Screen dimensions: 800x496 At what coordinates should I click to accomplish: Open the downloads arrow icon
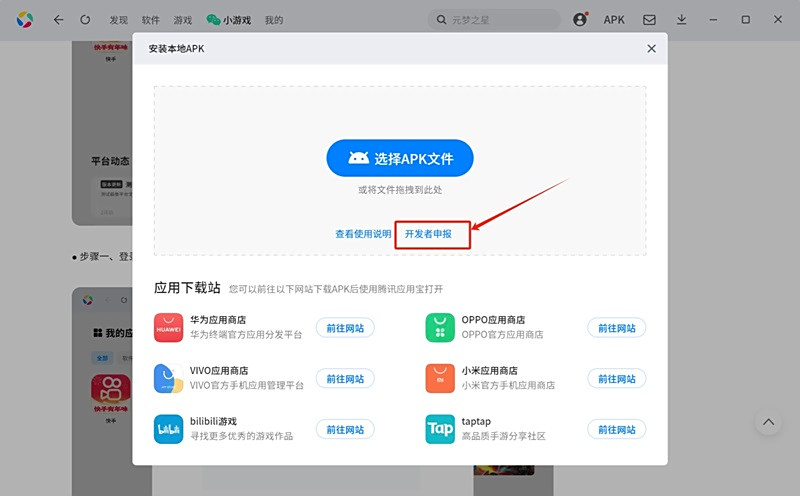point(681,20)
